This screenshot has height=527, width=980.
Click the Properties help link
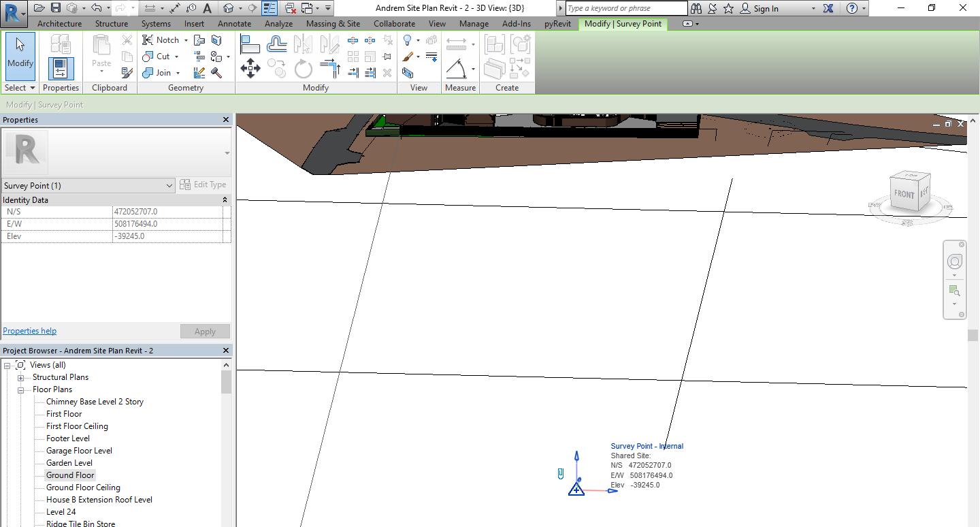click(30, 331)
